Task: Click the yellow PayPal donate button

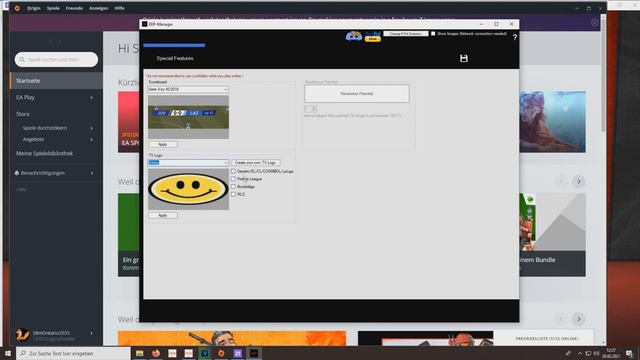Action: coord(373,39)
